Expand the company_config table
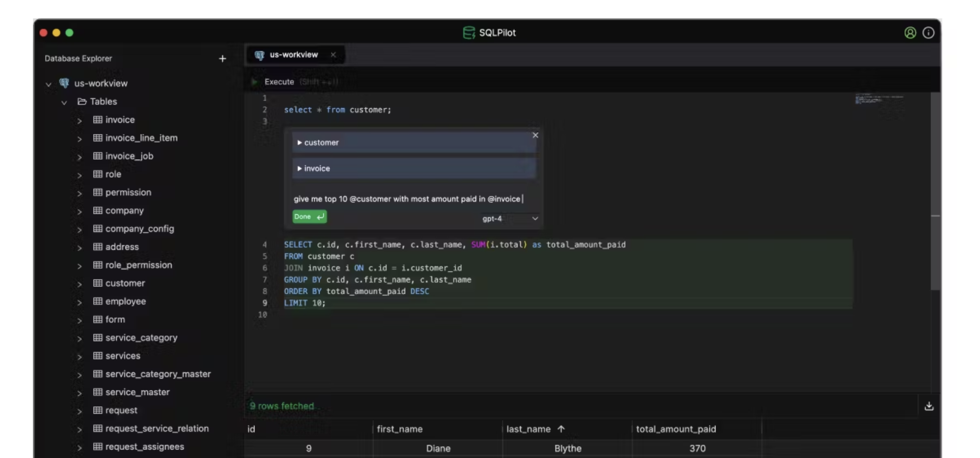The image size is (980, 458). click(x=79, y=229)
